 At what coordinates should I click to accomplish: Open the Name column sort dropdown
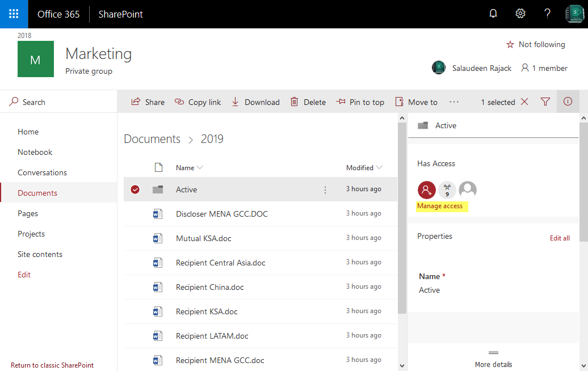tap(189, 167)
